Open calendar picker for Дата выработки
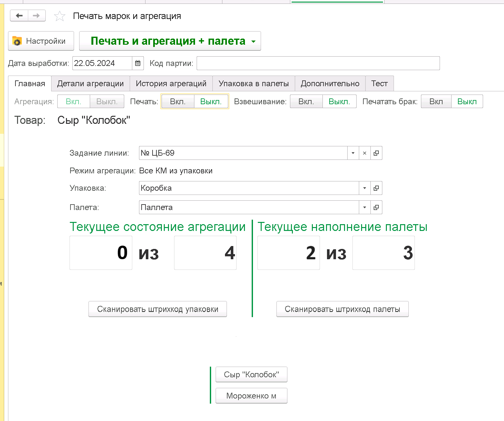Screen dimensions: 504x421 click(138, 63)
